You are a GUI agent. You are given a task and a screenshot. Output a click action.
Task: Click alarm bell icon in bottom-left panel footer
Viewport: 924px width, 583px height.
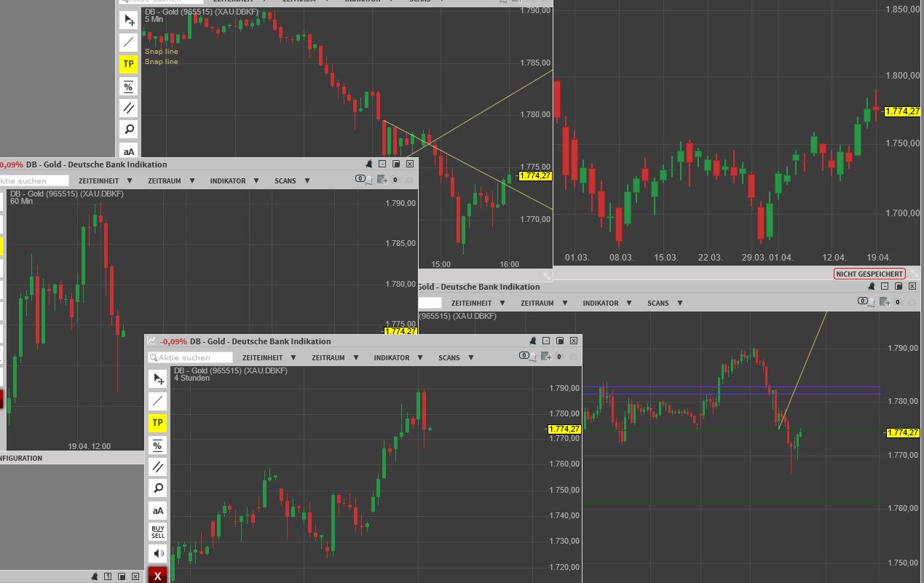94,576
